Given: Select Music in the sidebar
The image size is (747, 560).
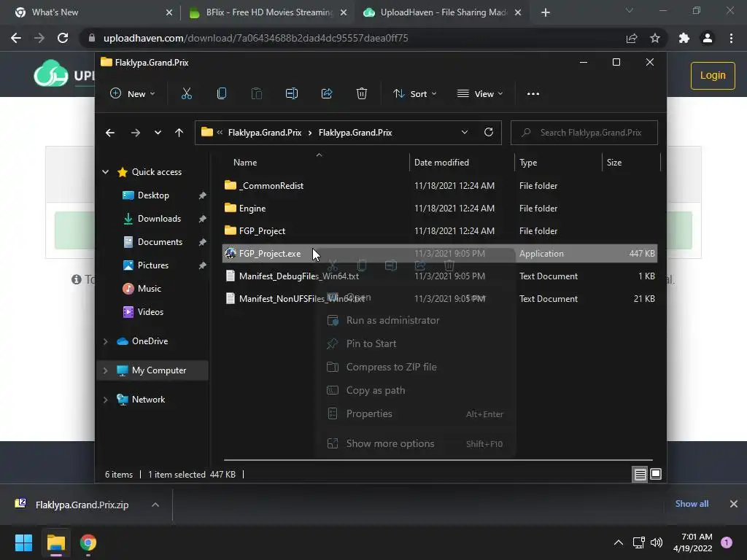Looking at the screenshot, I should (149, 289).
